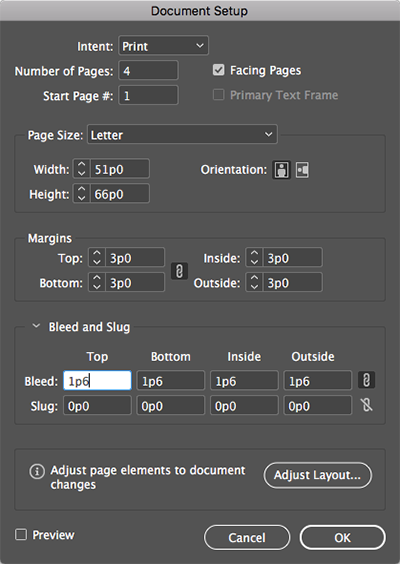Click the Number of Pages field
The height and width of the screenshot is (564, 400).
[148, 70]
